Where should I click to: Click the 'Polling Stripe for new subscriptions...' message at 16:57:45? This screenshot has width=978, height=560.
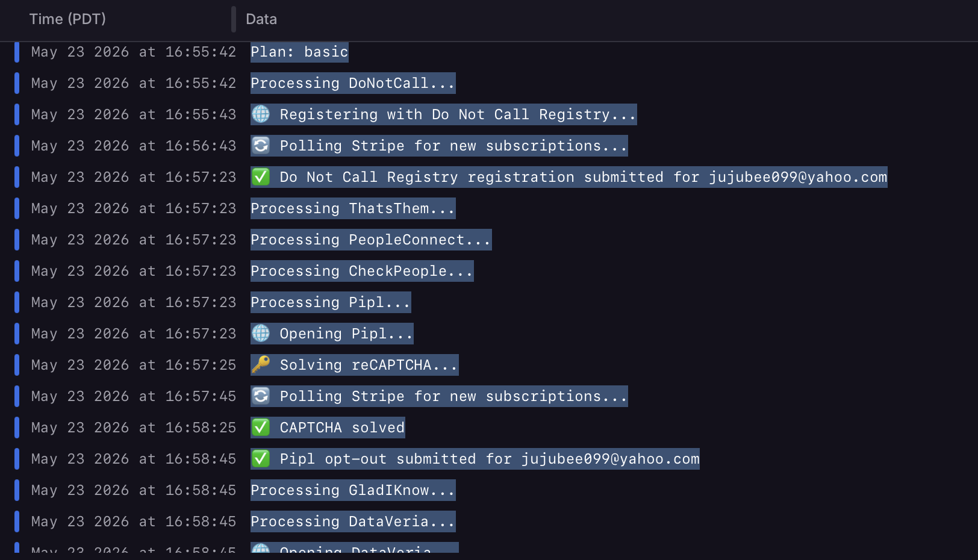click(x=453, y=396)
